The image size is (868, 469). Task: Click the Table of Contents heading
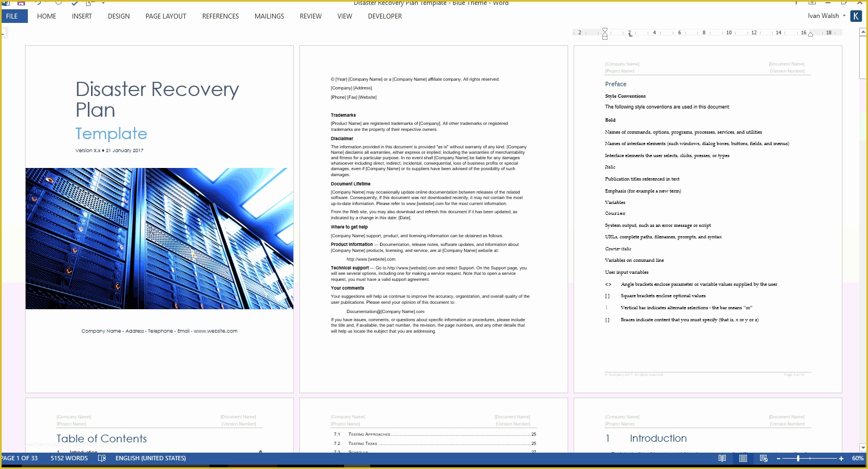coord(101,438)
